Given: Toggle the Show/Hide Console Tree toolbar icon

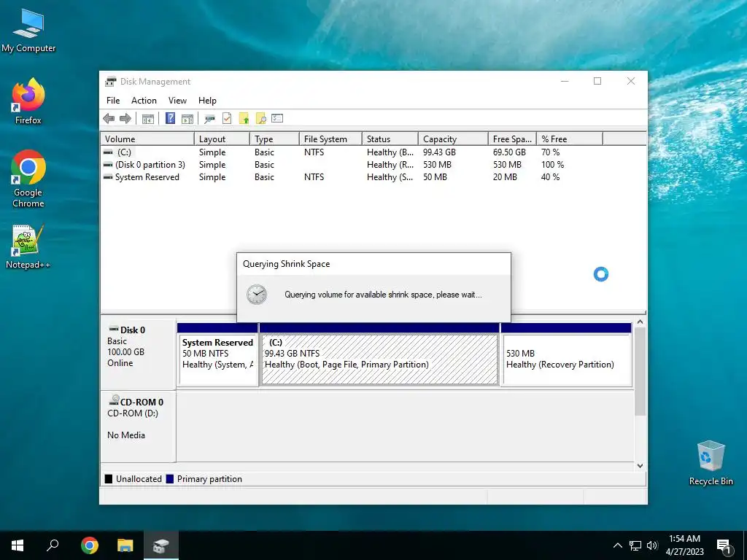Looking at the screenshot, I should 148,119.
